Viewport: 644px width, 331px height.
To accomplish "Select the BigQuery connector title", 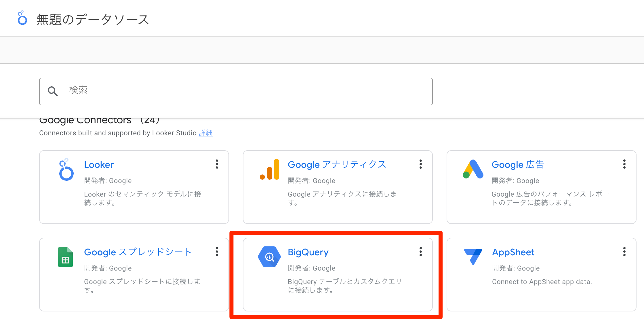I will coord(308,252).
